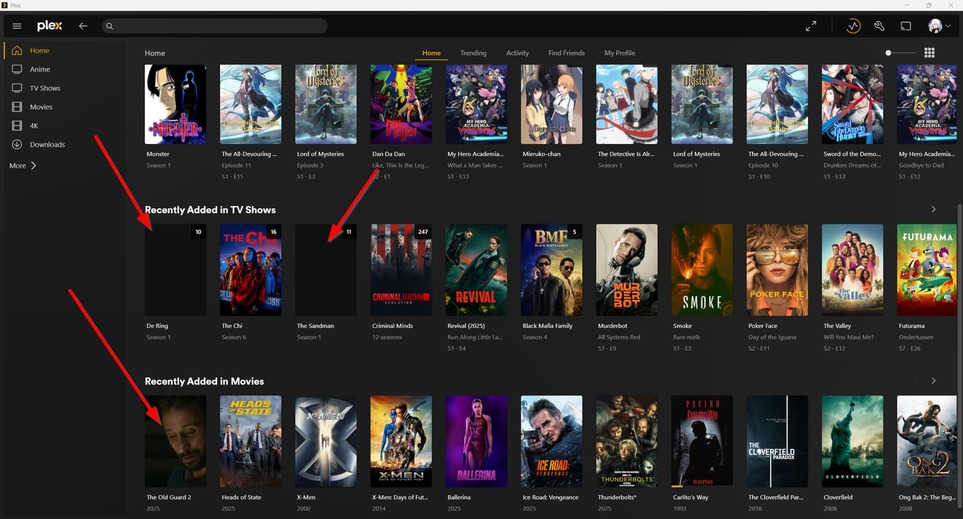Image resolution: width=963 pixels, height=519 pixels.
Task: Open Settings wrench icon
Action: 879,26
